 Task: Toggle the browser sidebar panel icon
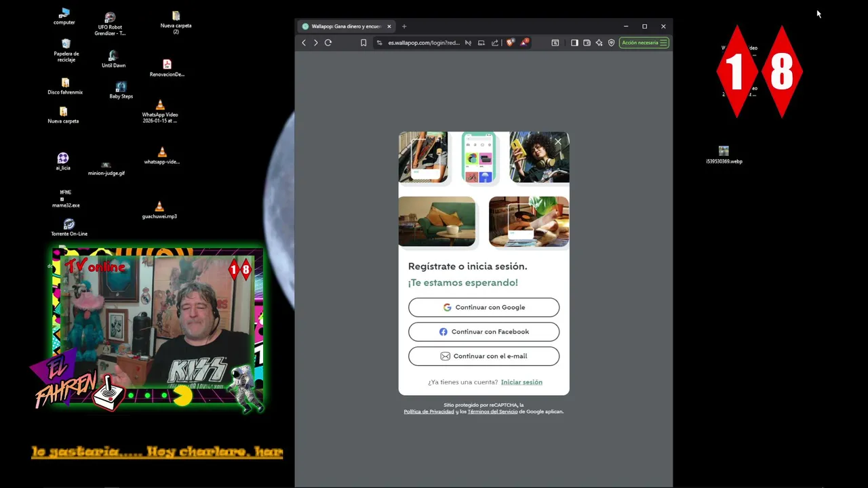click(x=574, y=43)
